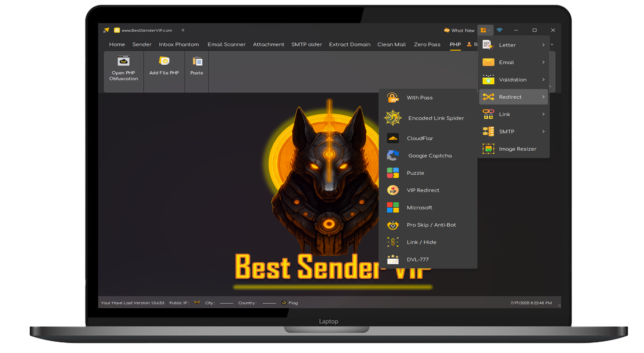Click the www.BestSenderVIP.com address
The width and height of the screenshot is (644, 353).
(x=147, y=30)
